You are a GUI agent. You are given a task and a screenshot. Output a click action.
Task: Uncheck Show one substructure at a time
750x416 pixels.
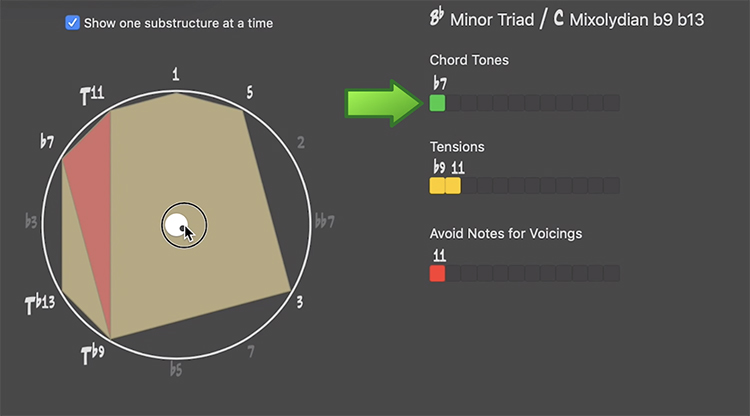click(72, 22)
